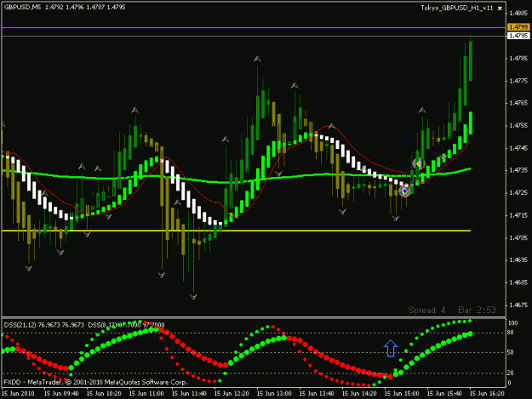The image size is (532, 399).
Task: Click the orange 1.4799 price tag
Action: tap(518, 26)
